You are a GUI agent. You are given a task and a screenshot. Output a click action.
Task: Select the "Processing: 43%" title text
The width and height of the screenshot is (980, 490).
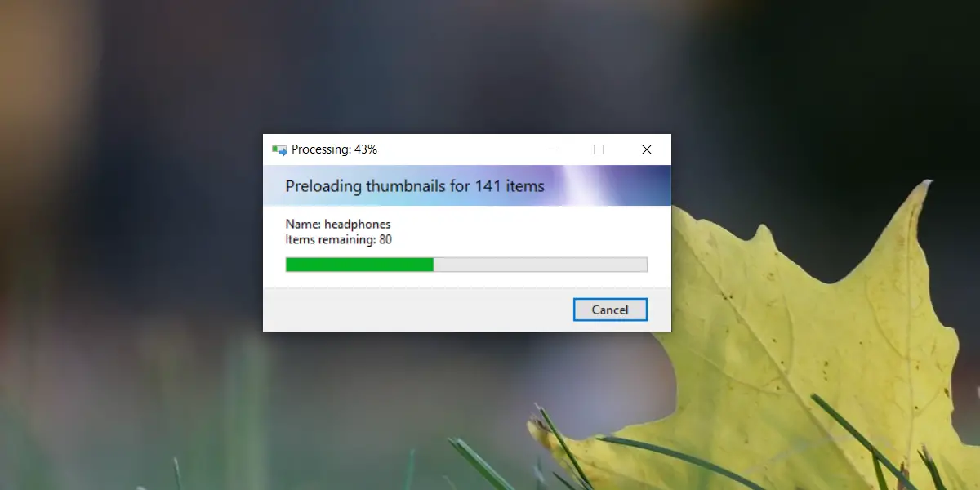click(334, 149)
